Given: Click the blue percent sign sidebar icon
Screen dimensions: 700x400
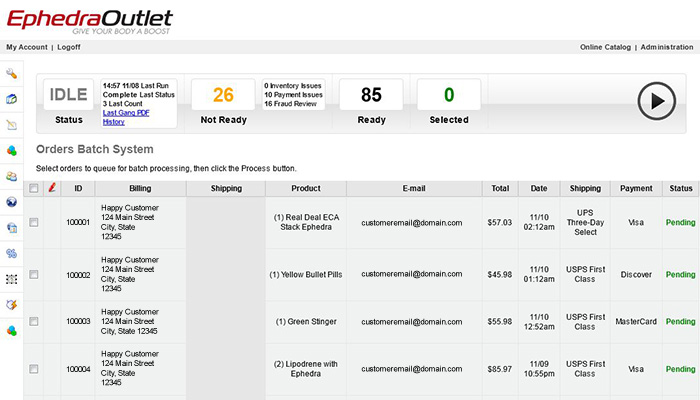Looking at the screenshot, I should click(x=11, y=253).
